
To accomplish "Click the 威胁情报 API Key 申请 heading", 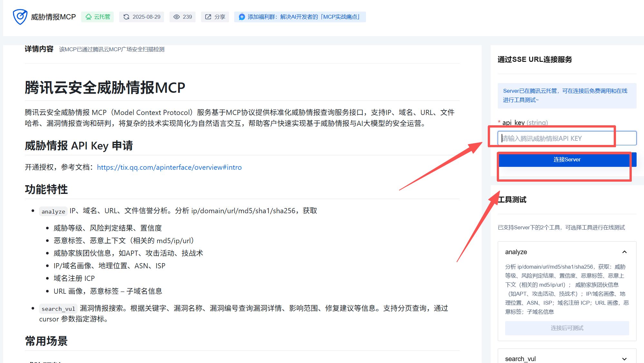I will pos(79,146).
